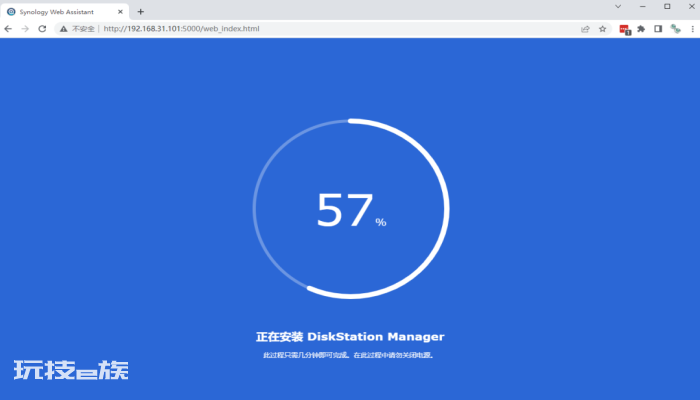Reload the page with the refresh icon
This screenshot has height=400, width=700.
(x=42, y=29)
